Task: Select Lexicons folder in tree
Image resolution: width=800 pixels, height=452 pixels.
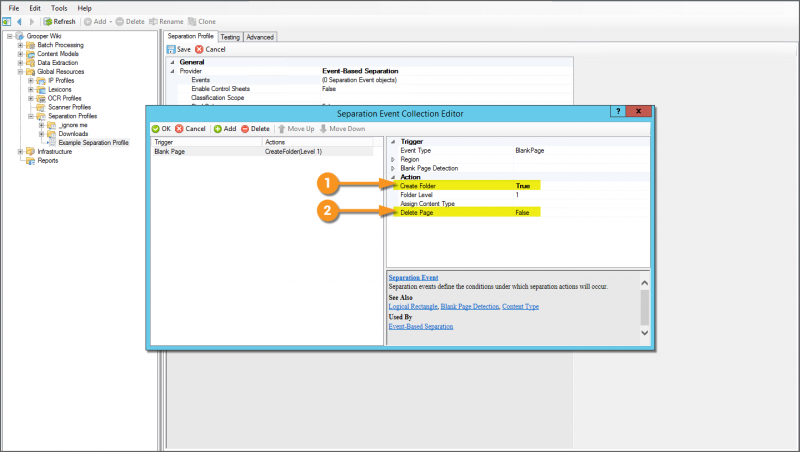Action: [60, 89]
